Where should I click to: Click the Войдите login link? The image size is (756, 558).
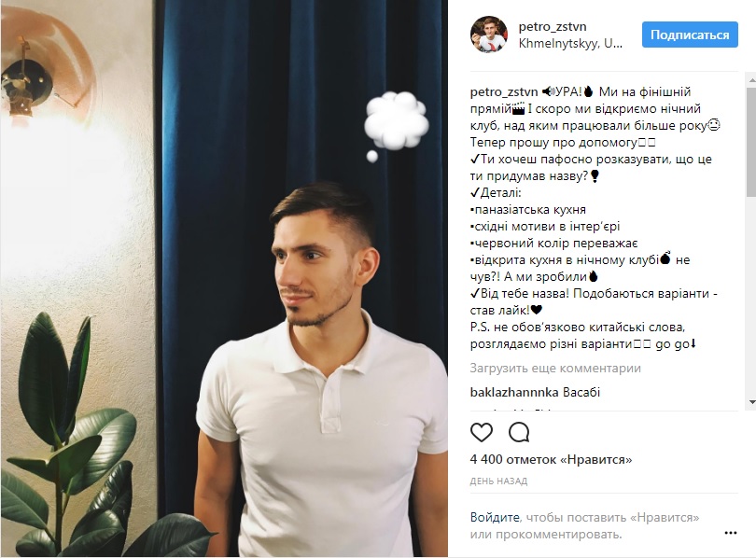495,518
